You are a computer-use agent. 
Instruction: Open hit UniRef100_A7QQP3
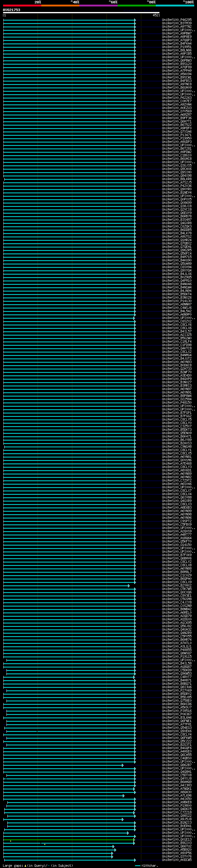(x=177, y=40)
